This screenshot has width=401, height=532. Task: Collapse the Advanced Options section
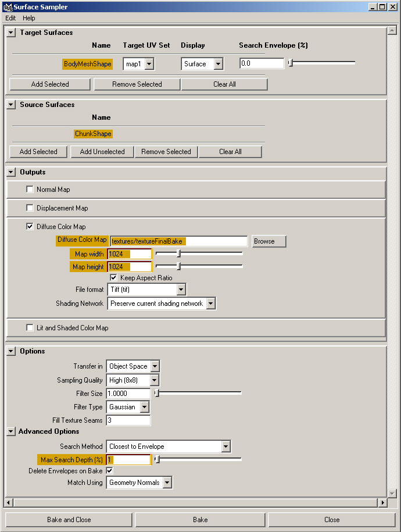[x=11, y=431]
